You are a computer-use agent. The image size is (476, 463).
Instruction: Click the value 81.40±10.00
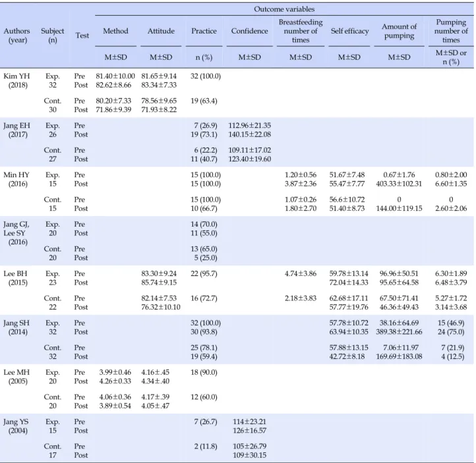(x=115, y=76)
